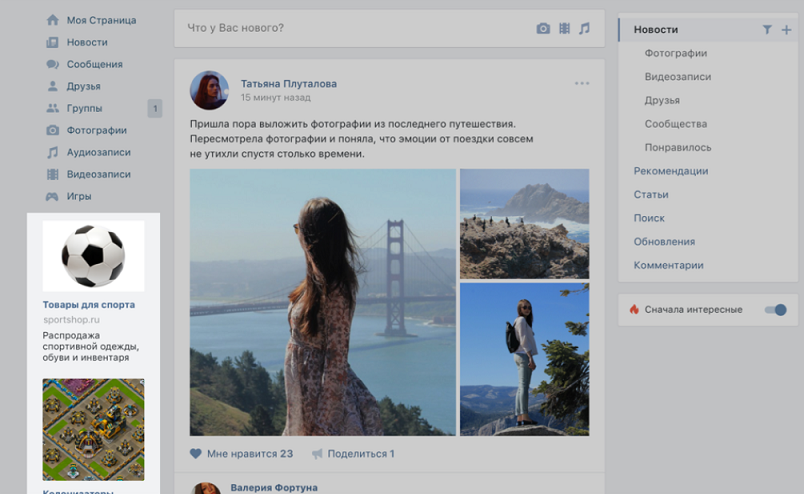Click the strategy game ad image

point(93,430)
